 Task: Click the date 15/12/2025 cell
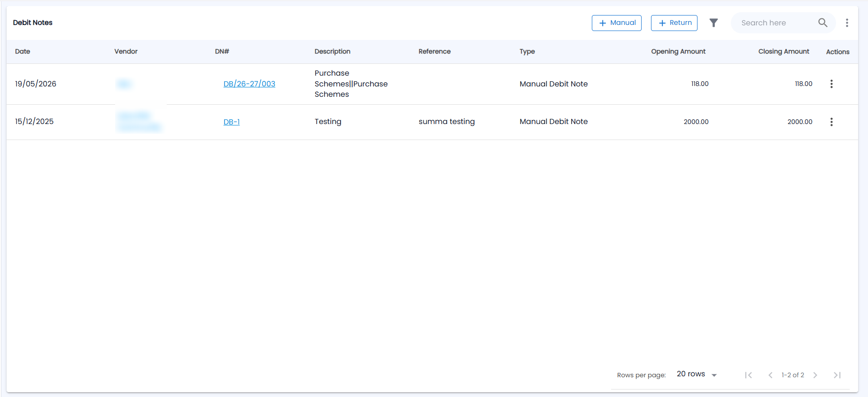(x=34, y=122)
